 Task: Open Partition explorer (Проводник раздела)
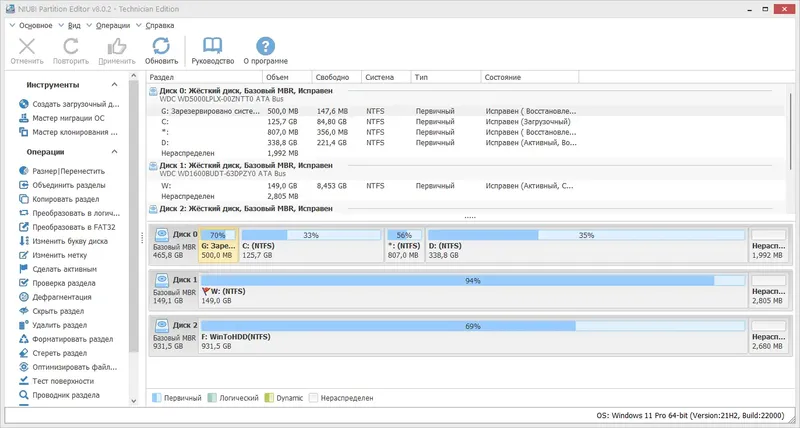59,395
